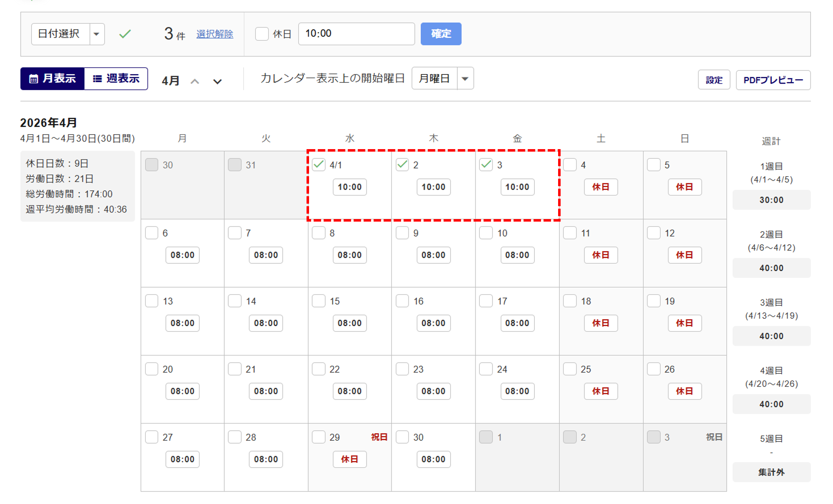
Task: Check the April 15 date checkbox
Action: tap(319, 301)
